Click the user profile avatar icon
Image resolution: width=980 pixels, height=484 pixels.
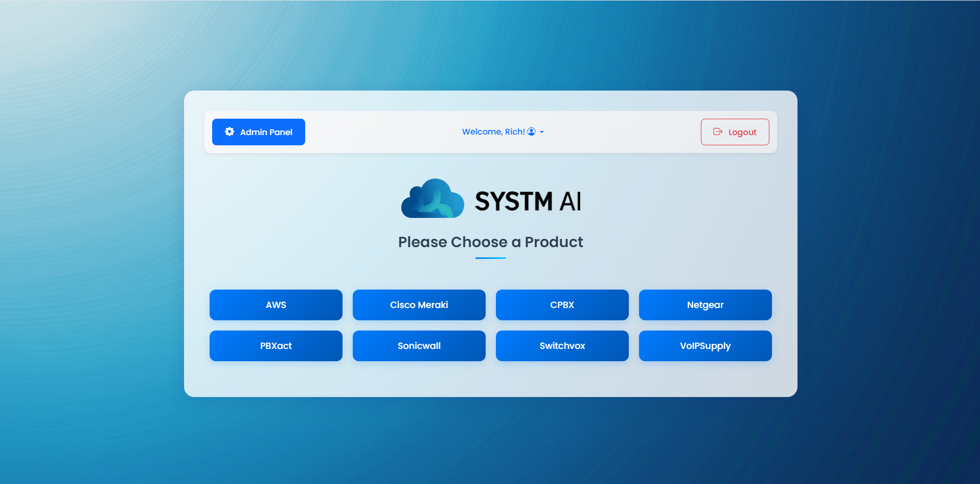click(532, 131)
